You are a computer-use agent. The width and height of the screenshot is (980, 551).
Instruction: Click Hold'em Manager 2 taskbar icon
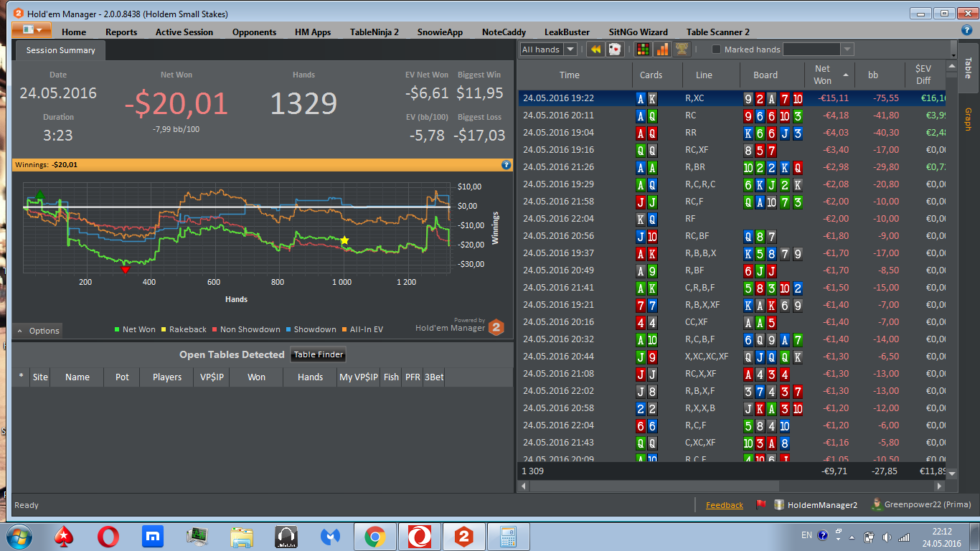click(463, 536)
